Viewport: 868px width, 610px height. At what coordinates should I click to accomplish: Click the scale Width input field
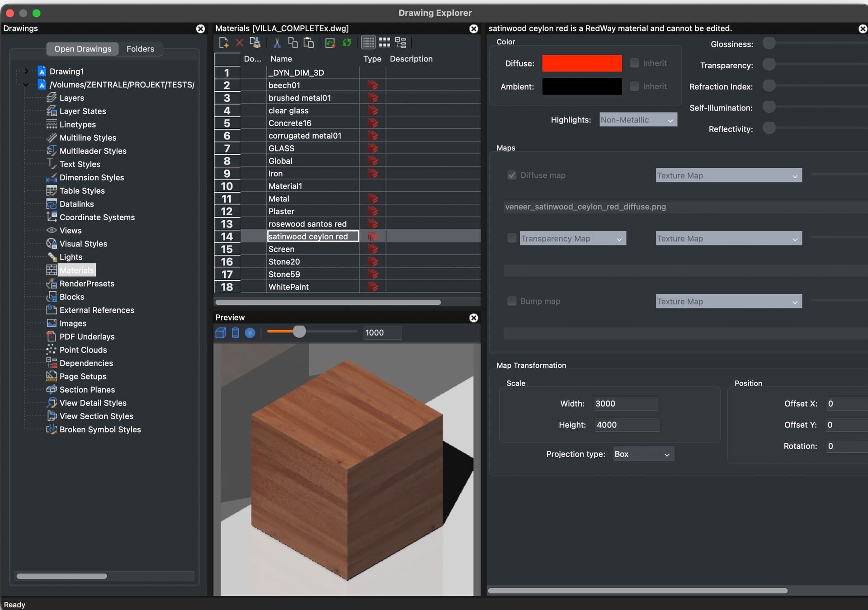coord(625,404)
